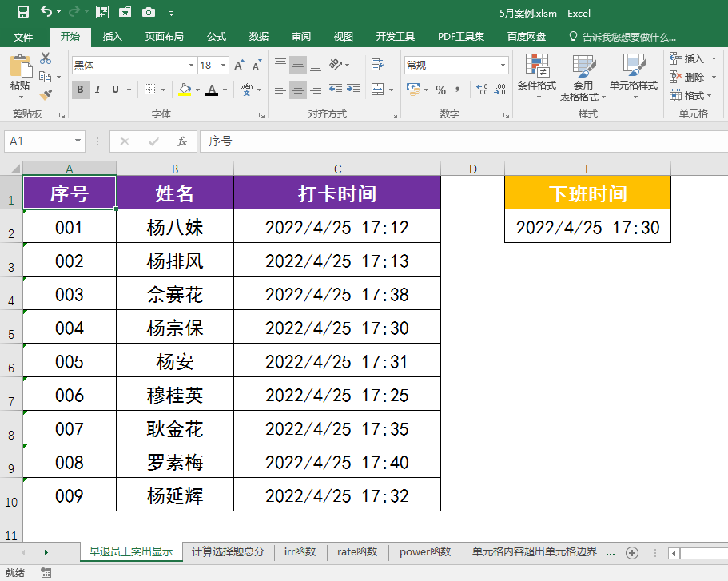Switch to the 数据 Data tab

pyautogui.click(x=259, y=37)
